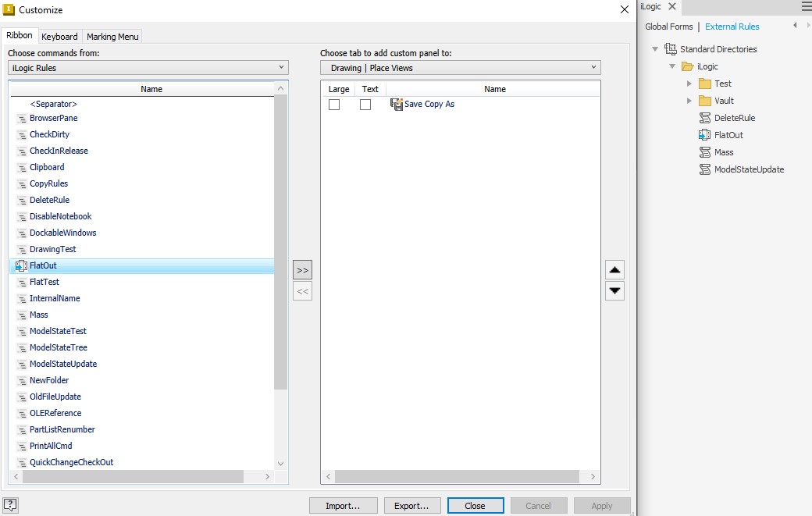The height and width of the screenshot is (516, 812).
Task: Enable the Text checkbox for Save Copy As
Action: (x=365, y=104)
